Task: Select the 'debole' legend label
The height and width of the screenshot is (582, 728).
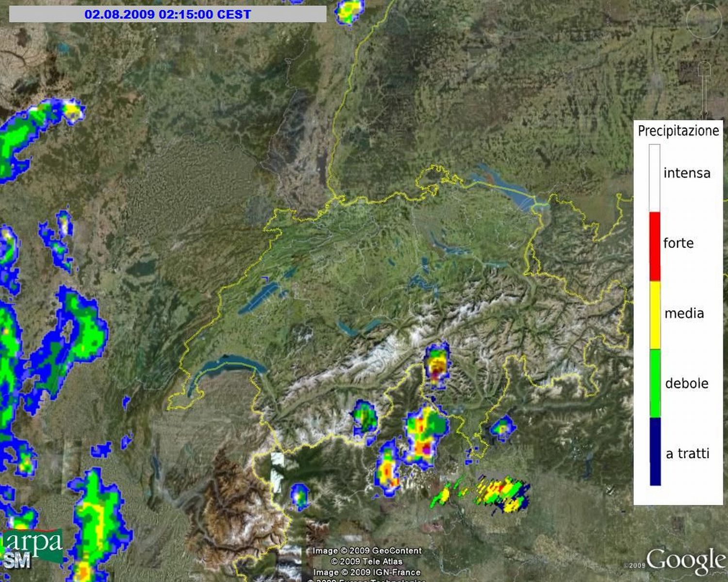Action: click(687, 383)
